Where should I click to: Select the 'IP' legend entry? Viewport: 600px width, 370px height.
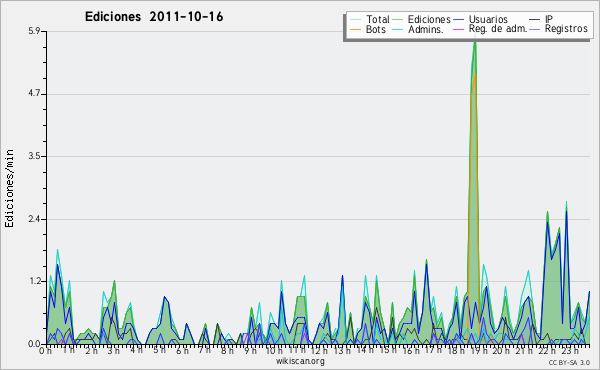click(x=541, y=19)
